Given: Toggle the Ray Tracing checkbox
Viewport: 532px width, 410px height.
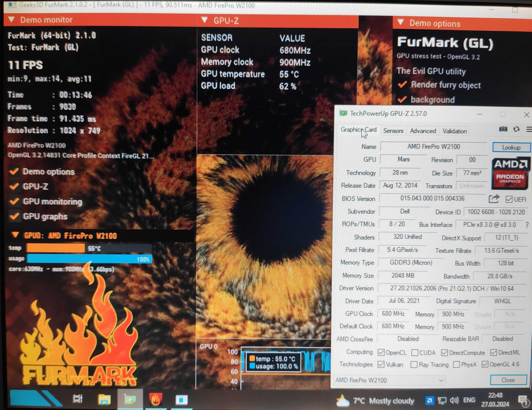Looking at the screenshot, I should click(414, 364).
